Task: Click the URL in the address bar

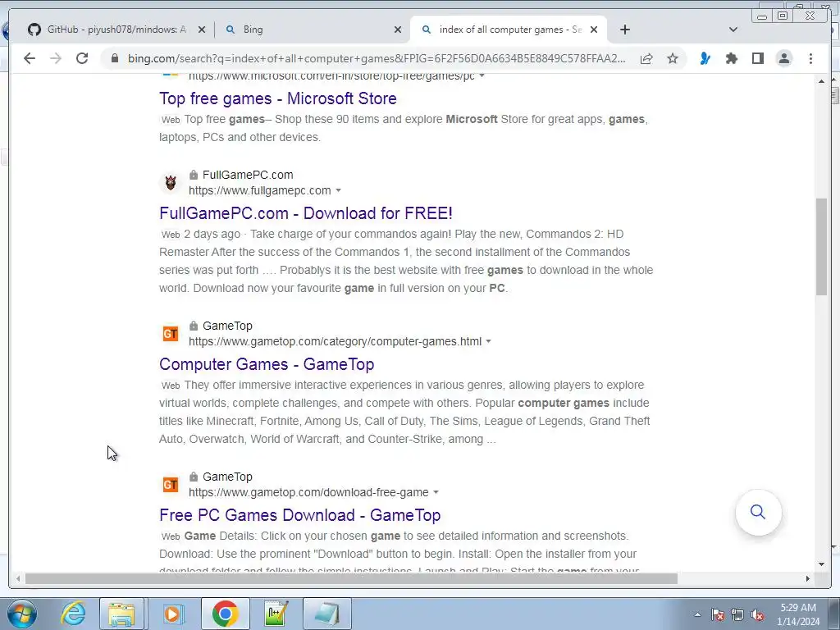Action: [376, 58]
